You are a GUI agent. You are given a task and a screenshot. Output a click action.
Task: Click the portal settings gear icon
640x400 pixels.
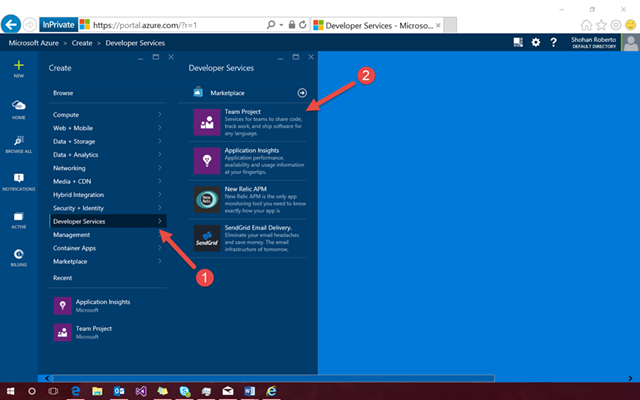tap(536, 42)
